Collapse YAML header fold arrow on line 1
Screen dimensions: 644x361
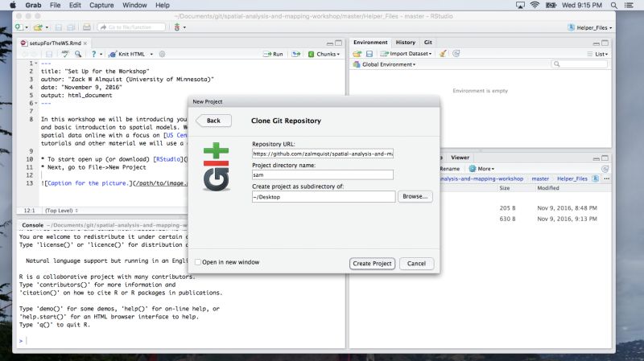click(x=36, y=64)
